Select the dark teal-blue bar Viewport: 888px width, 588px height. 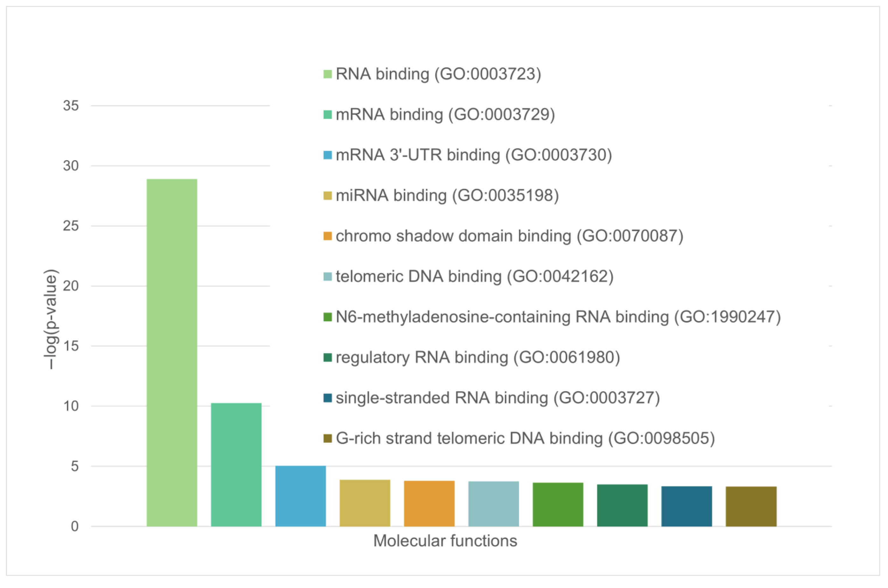coord(687,506)
